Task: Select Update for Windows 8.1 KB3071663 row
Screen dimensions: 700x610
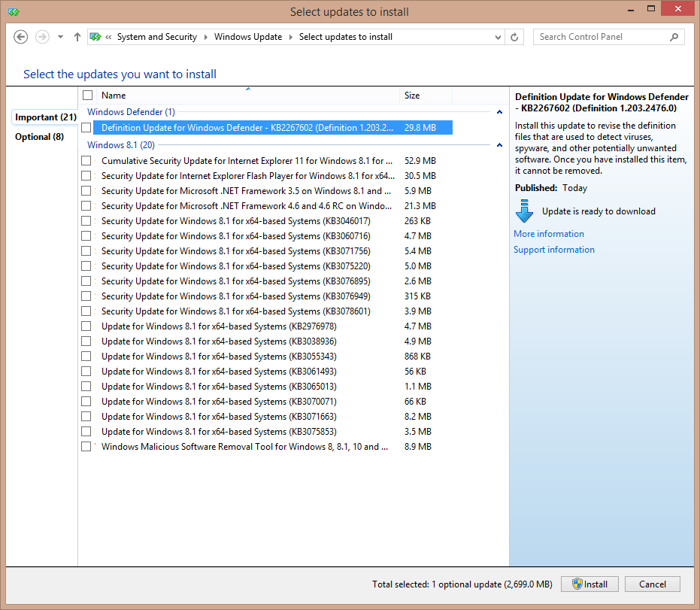Action: (x=273, y=417)
